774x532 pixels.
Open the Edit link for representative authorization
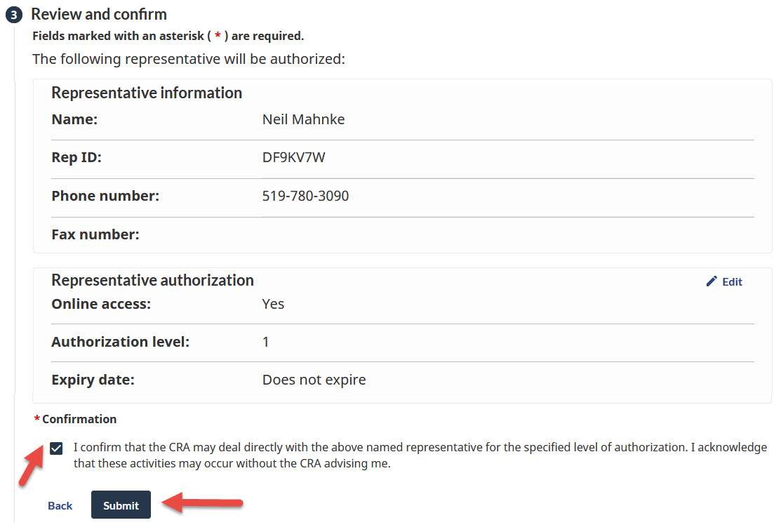[x=731, y=282]
